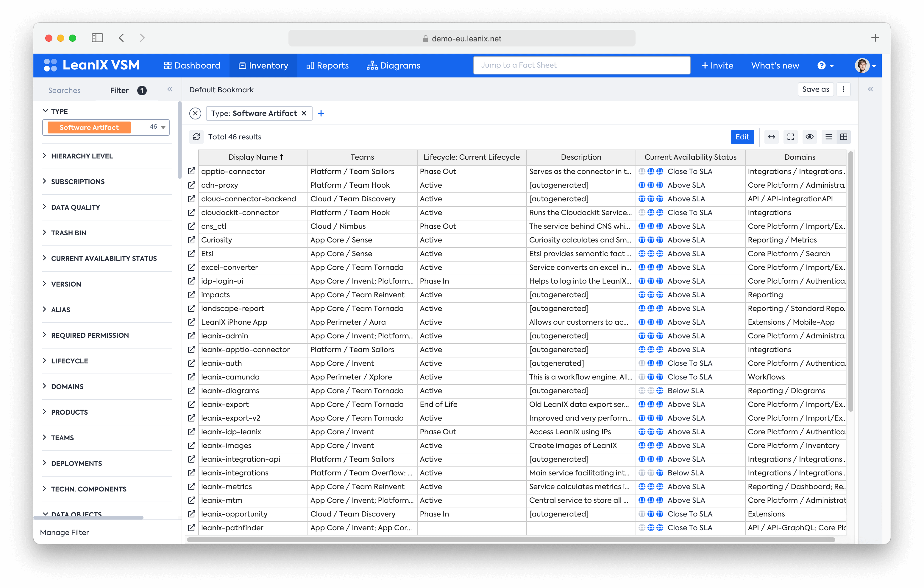Expand the LIFECYCLE filter

click(x=65, y=361)
